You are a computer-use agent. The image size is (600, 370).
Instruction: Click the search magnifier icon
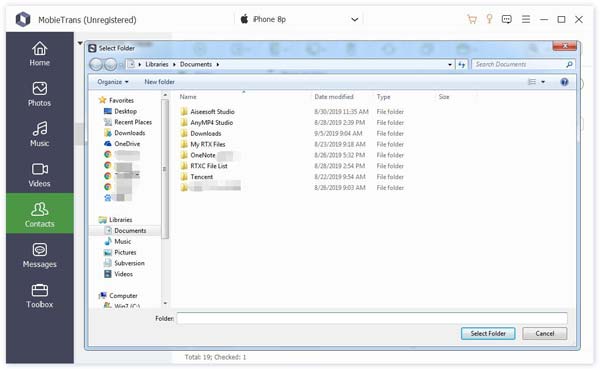(x=569, y=64)
